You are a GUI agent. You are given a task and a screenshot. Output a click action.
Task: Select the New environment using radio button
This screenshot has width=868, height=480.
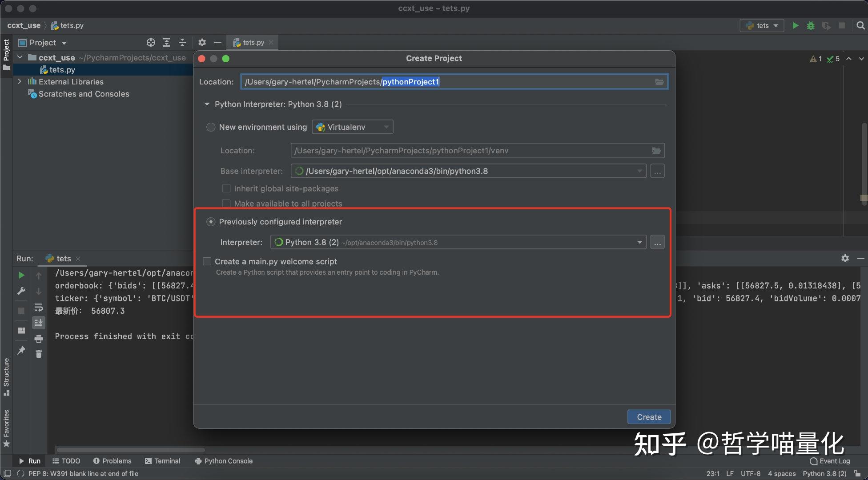click(x=211, y=127)
